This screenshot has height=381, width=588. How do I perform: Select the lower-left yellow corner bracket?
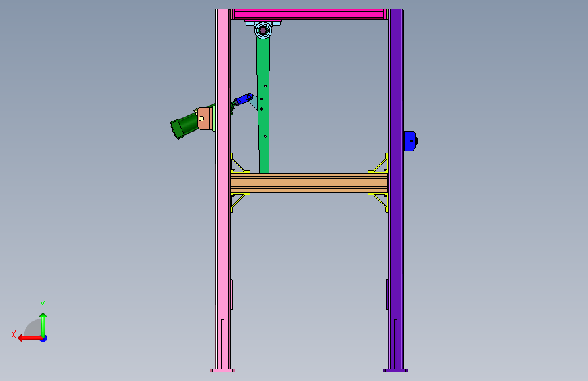pyautogui.click(x=239, y=203)
